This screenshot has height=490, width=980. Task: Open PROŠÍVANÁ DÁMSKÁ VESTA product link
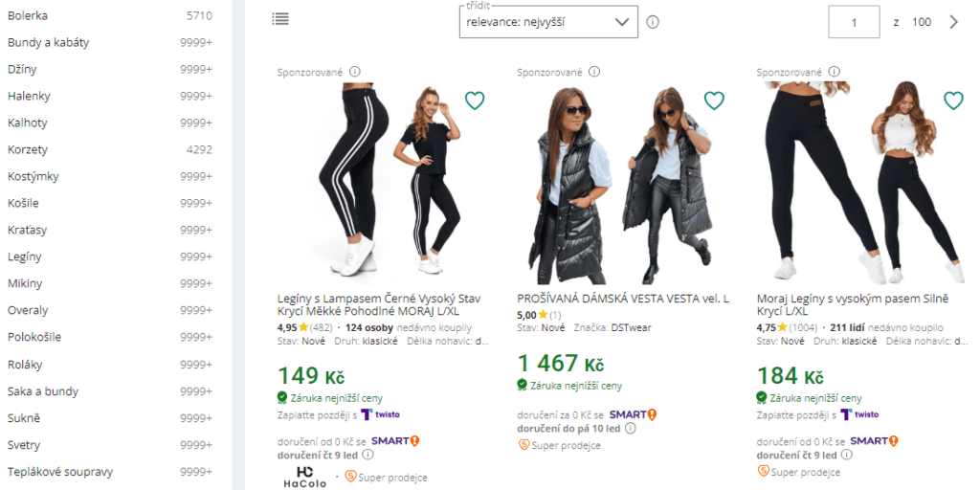pyautogui.click(x=622, y=299)
